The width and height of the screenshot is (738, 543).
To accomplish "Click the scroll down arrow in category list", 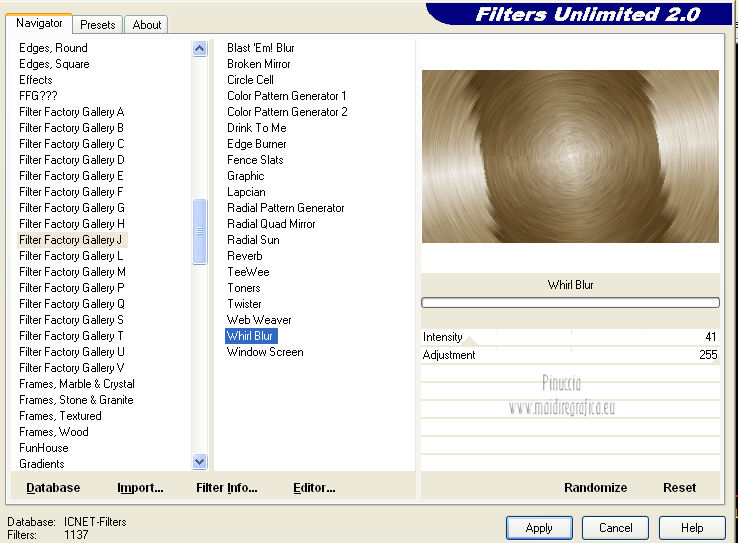I will 200,462.
